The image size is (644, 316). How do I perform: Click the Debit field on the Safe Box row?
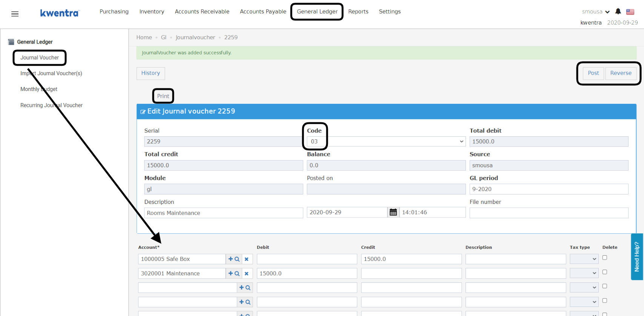307,259
